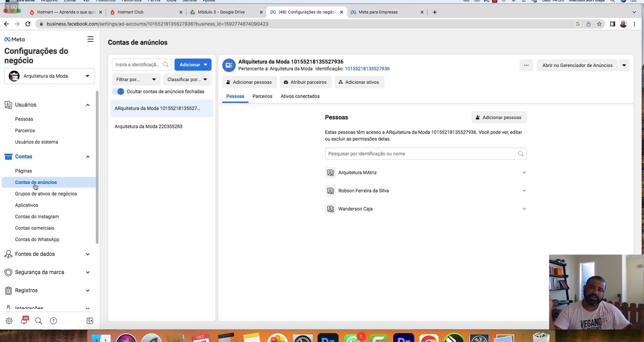The width and height of the screenshot is (644, 342).
Task: Click Adicionar ativos button
Action: click(359, 82)
